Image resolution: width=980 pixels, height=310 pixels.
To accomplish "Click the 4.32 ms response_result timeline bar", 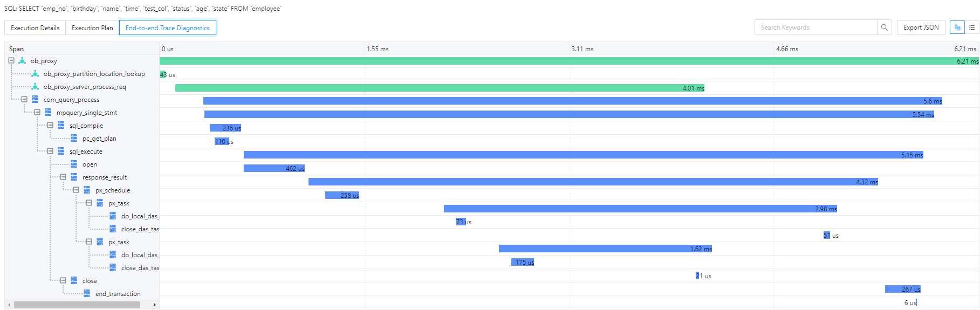I will 593,182.
